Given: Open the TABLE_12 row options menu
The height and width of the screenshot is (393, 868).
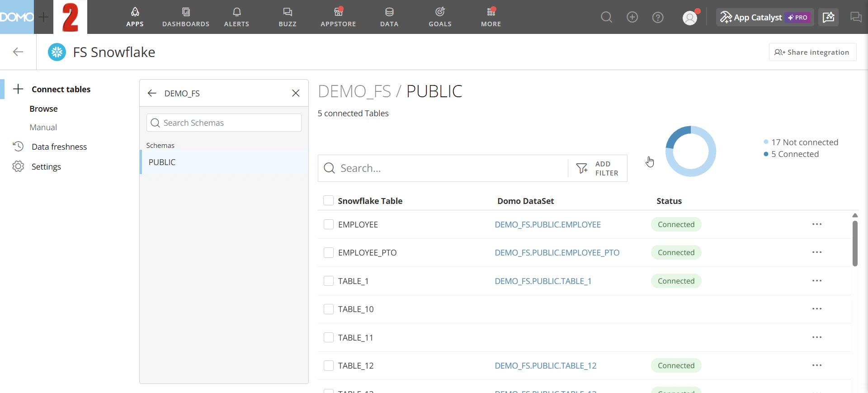Looking at the screenshot, I should 817,365.
